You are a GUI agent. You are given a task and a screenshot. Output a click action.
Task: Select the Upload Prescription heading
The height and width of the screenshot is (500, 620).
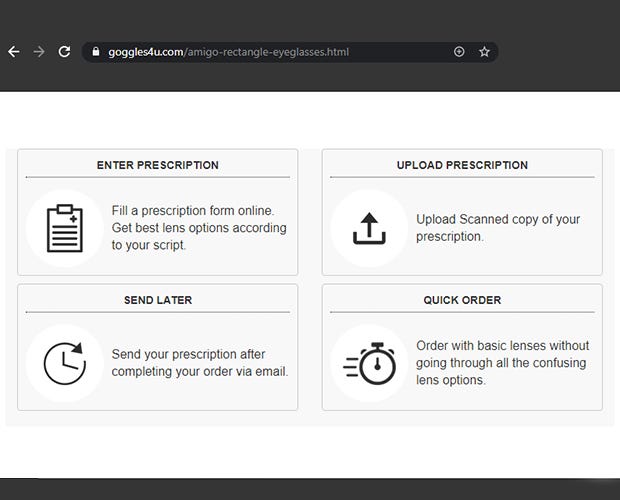462,165
